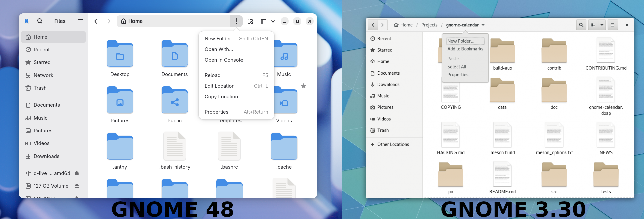Select the .bashrc file
644x219 pixels.
tap(229, 146)
